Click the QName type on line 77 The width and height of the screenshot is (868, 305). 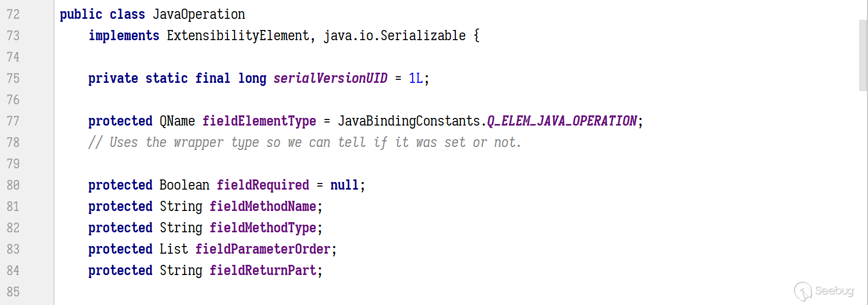pos(177,121)
